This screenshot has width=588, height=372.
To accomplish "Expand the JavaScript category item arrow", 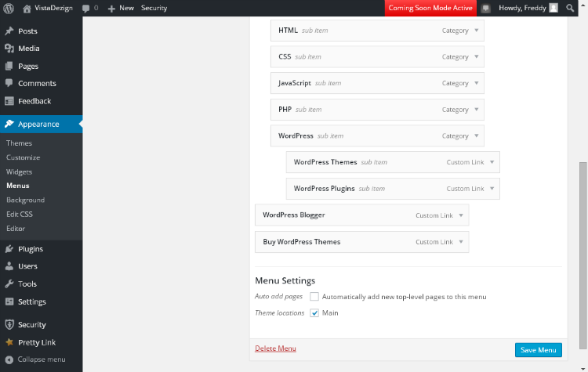I will [x=476, y=83].
